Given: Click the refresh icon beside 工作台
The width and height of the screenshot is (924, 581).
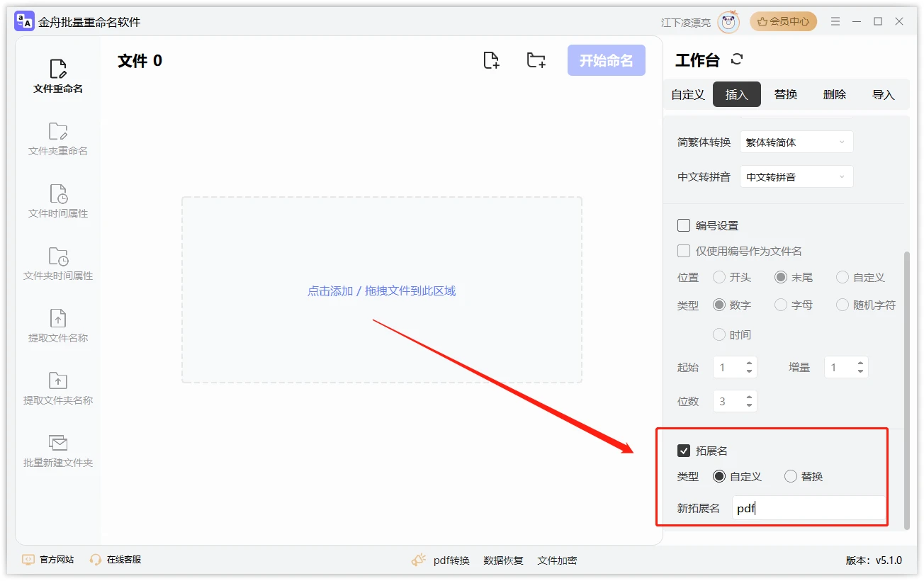Looking at the screenshot, I should tap(737, 60).
